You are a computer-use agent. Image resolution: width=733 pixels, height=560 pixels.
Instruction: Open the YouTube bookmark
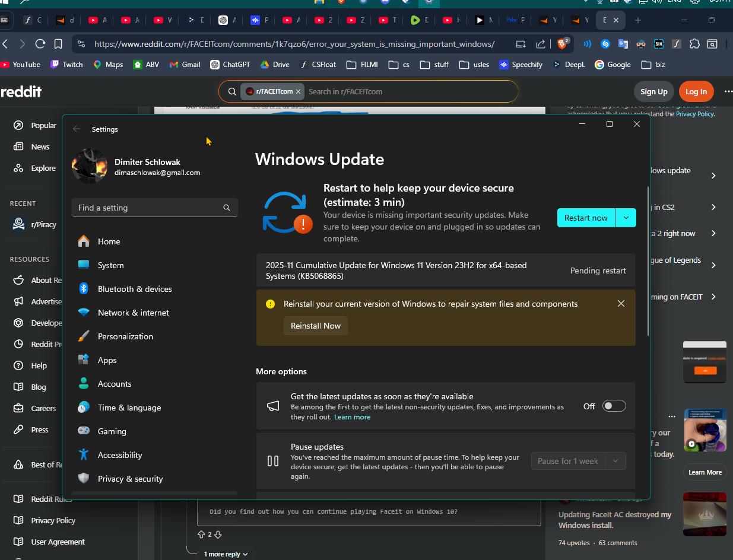click(20, 64)
